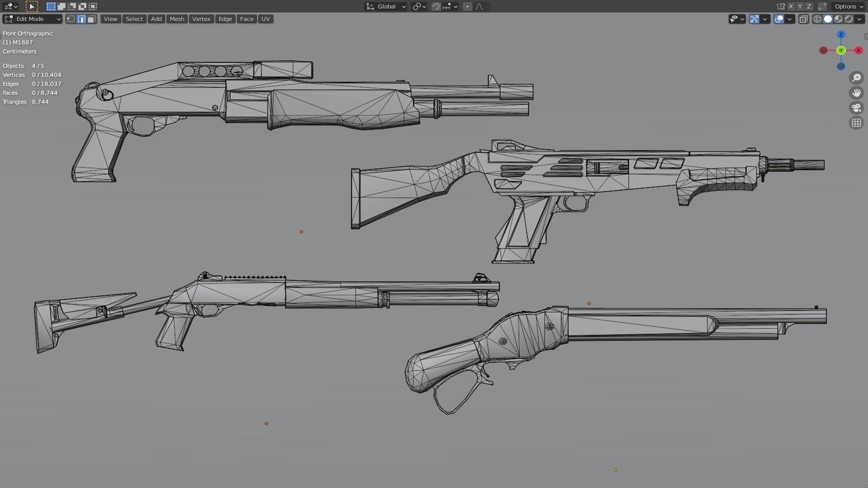Toggle Y axis mirror
This screenshot has height=488, width=868.
[800, 6]
